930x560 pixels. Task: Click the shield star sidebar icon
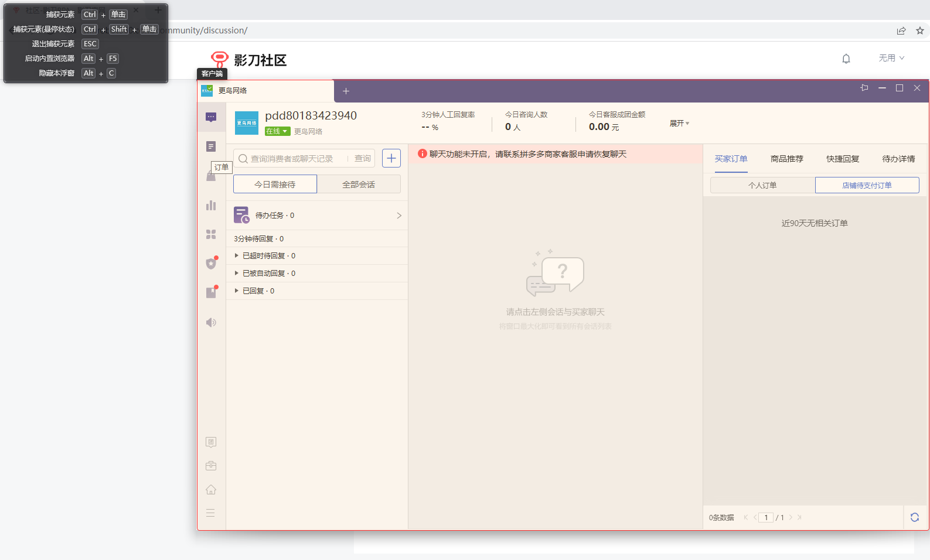[x=211, y=264]
